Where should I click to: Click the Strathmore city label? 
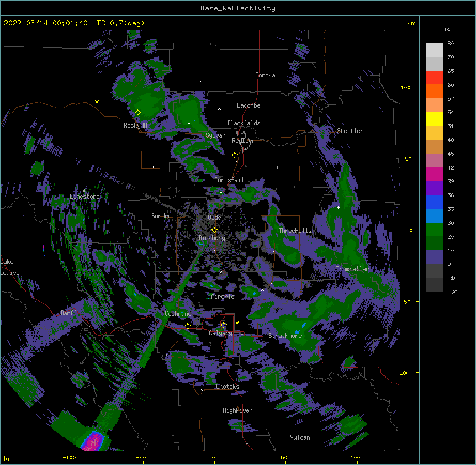pos(285,336)
